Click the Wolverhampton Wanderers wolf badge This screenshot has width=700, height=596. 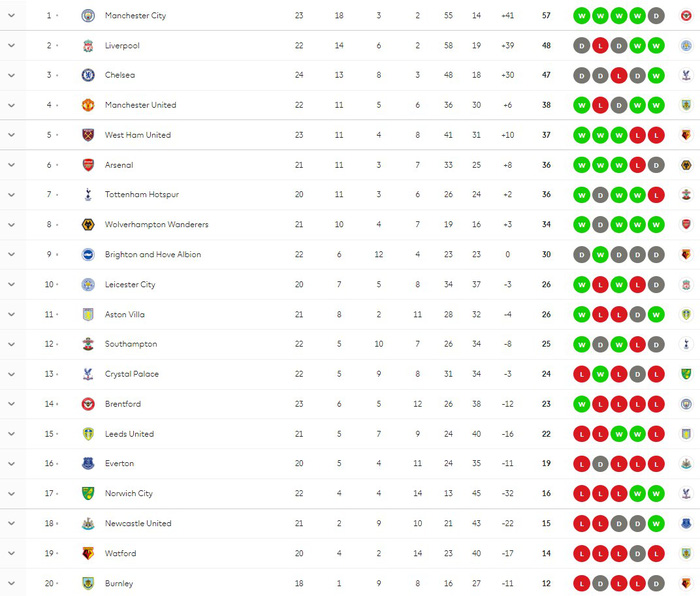click(88, 225)
